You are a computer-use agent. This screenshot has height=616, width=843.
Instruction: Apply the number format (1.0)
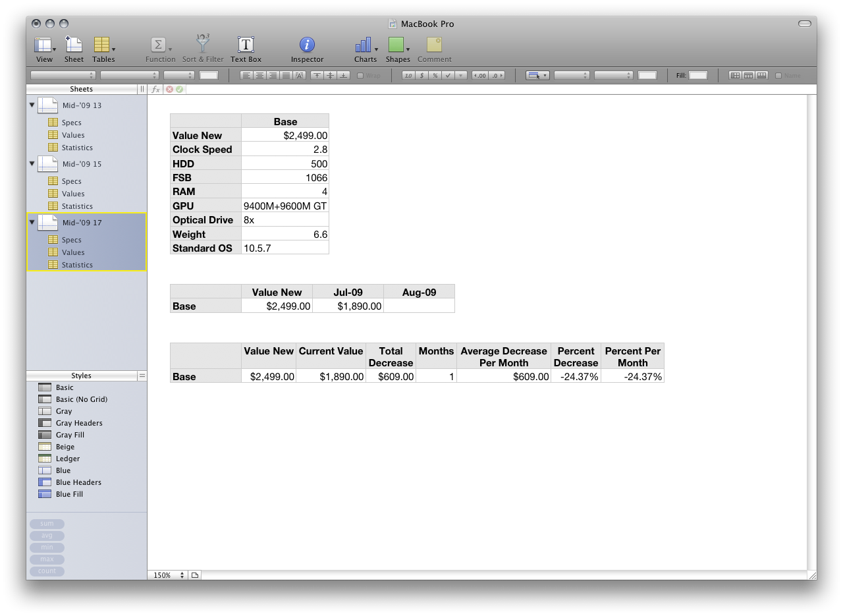point(408,76)
